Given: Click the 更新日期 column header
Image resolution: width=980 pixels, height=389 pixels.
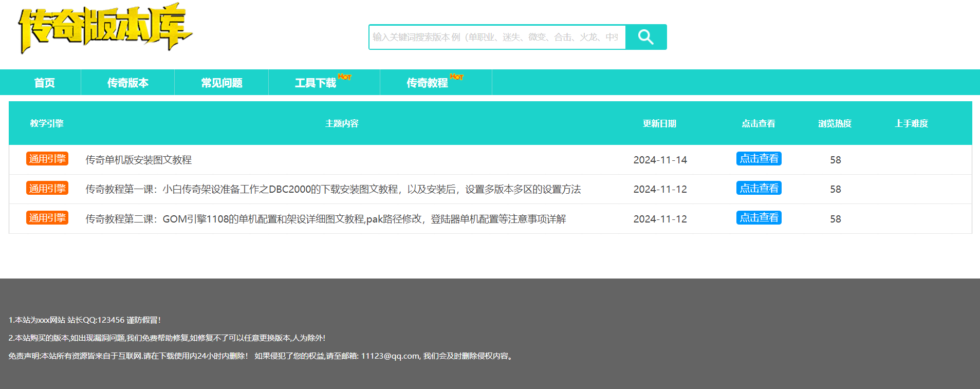Looking at the screenshot, I should [x=659, y=123].
